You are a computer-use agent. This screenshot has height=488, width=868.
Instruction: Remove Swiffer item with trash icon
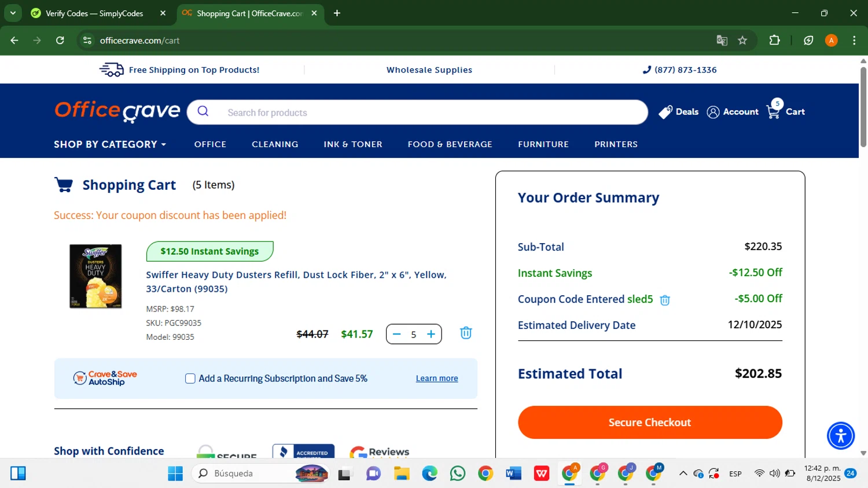pos(466,333)
